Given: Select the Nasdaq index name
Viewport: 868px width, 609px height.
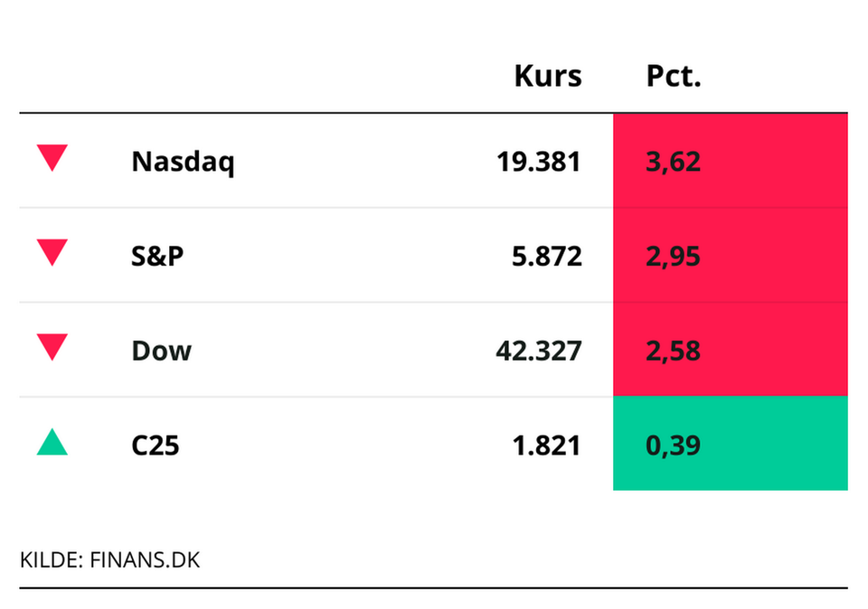Looking at the screenshot, I should point(183,163).
